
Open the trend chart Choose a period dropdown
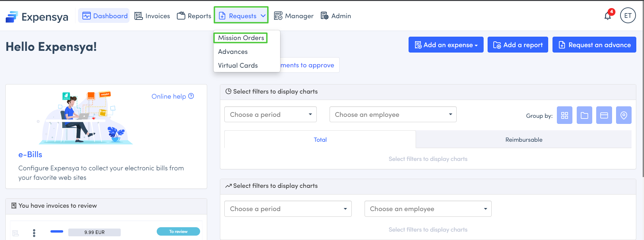pyautogui.click(x=288, y=209)
